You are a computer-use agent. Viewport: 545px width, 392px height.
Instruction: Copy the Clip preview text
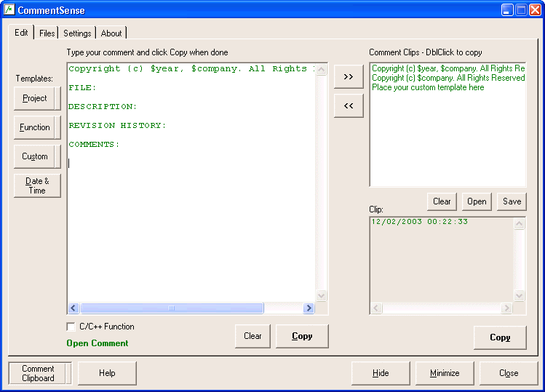click(x=500, y=337)
